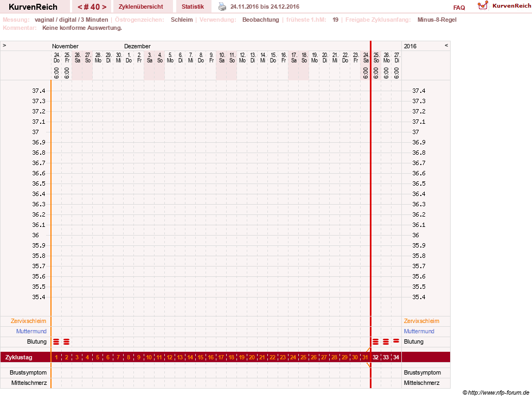Click the Schleim value
The height and width of the screenshot is (399, 532).
tap(182, 20)
